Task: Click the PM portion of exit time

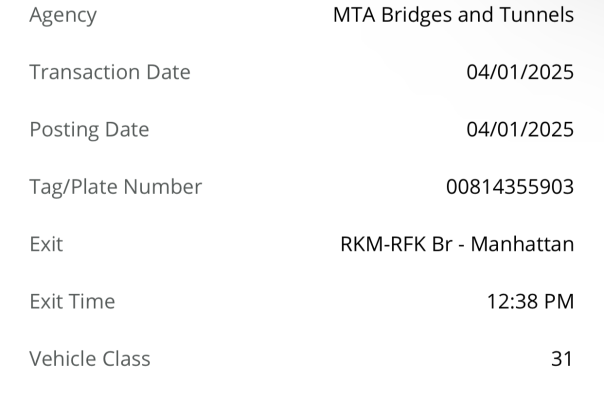Action: (559, 301)
